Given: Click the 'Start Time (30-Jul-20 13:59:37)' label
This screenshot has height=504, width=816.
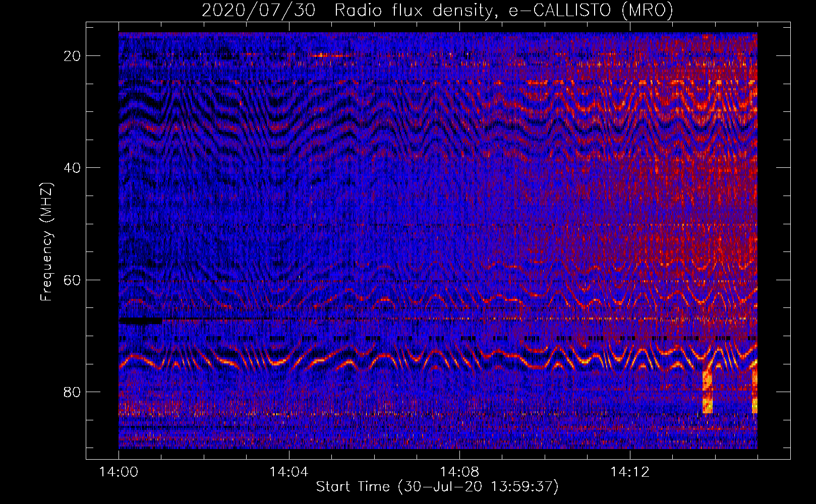Looking at the screenshot, I should [x=437, y=487].
